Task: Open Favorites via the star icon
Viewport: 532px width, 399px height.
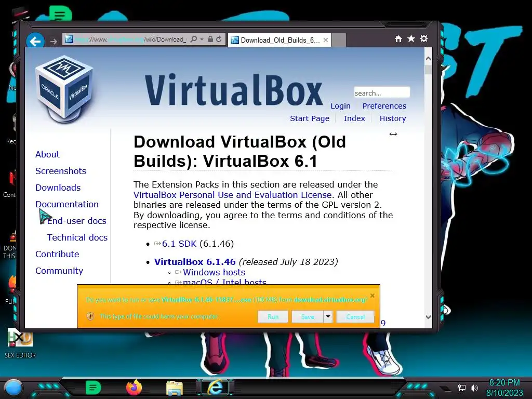Action: (411, 38)
